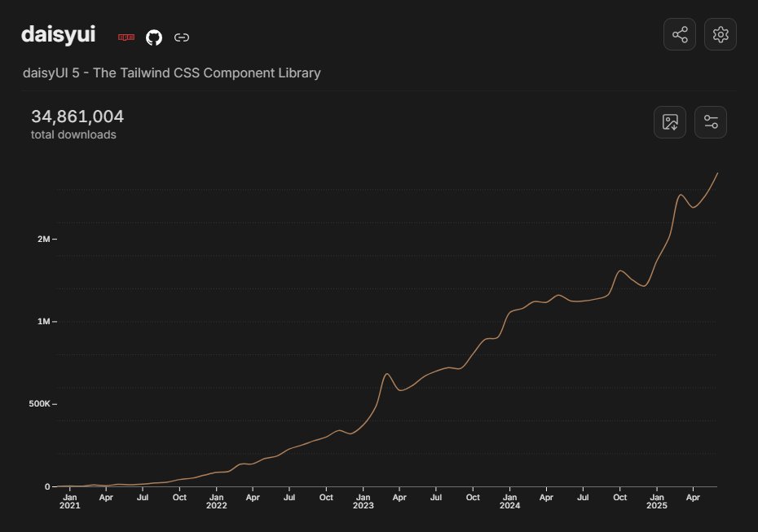
Task: Click the 0 y-axis label
Action: coord(47,486)
